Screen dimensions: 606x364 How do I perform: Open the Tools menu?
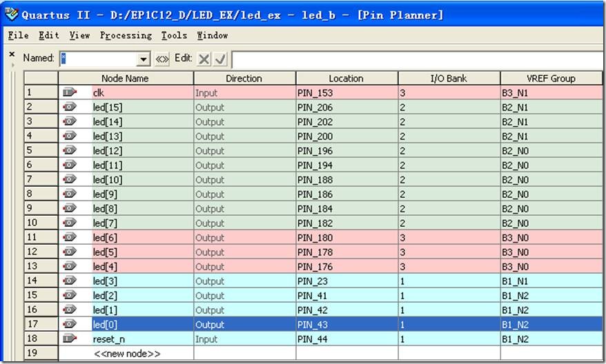(174, 35)
